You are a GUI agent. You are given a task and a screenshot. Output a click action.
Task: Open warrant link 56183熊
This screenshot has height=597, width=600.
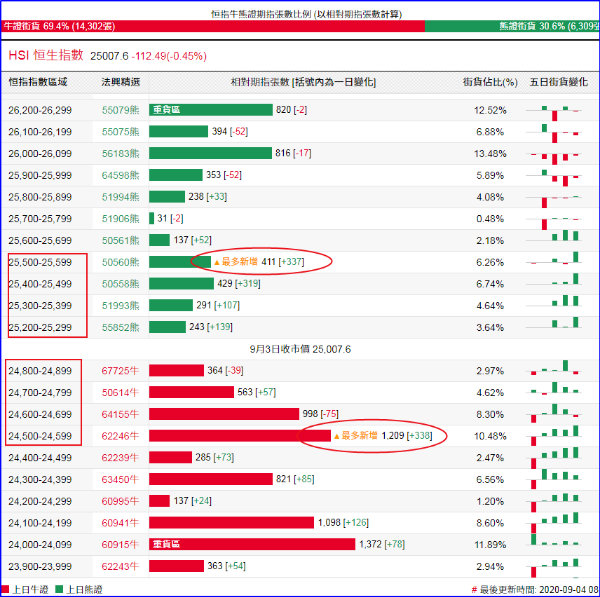(120, 154)
